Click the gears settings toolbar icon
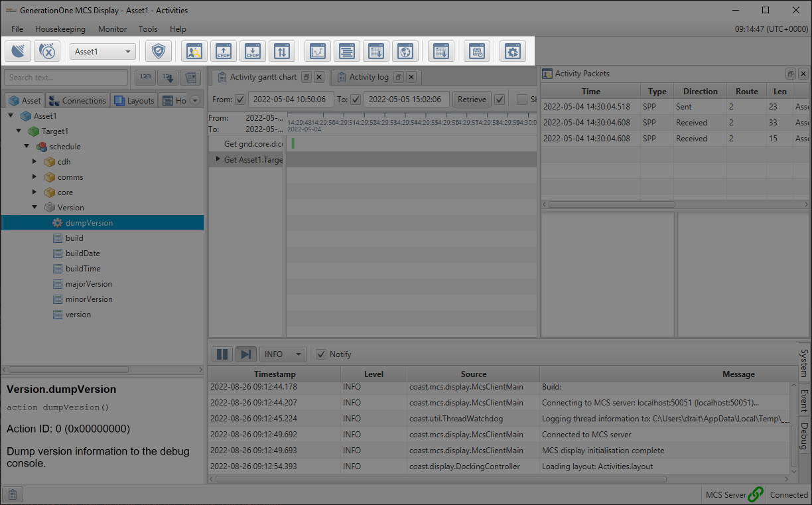Viewport: 812px width, 505px height. 512,51
